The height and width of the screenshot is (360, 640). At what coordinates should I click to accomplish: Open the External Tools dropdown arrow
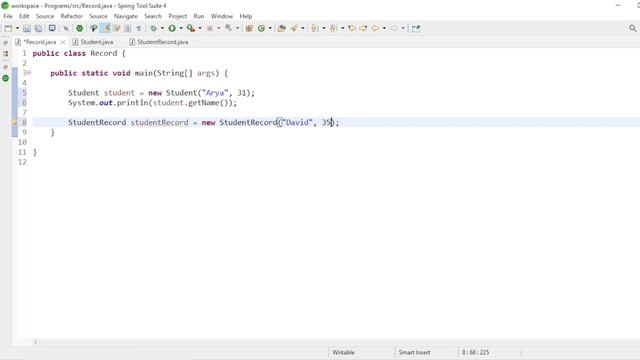(200, 28)
